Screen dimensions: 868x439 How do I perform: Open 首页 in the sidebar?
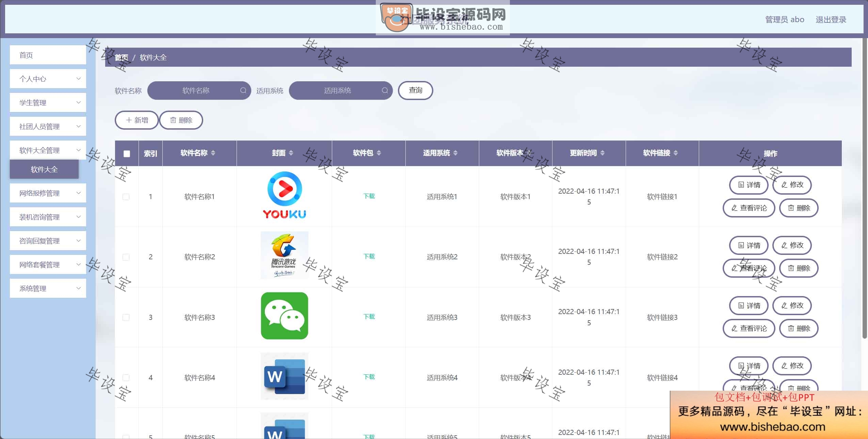(48, 55)
